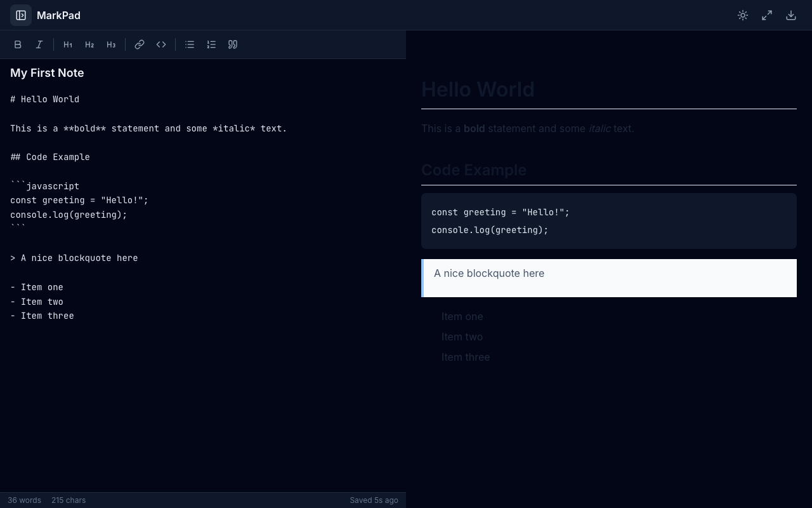Toggle fullscreen mode
The width and height of the screenshot is (812, 508).
pyautogui.click(x=767, y=15)
